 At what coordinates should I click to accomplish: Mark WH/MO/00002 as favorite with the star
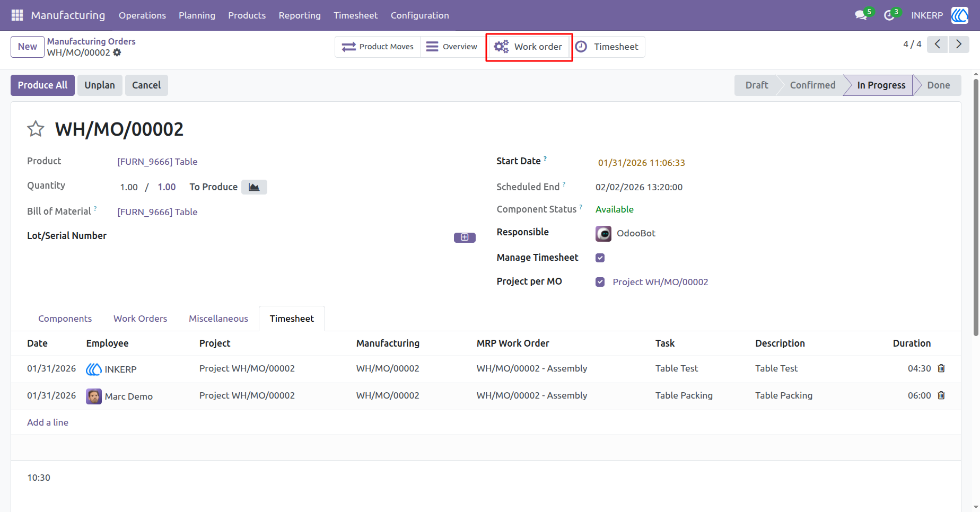click(x=36, y=129)
